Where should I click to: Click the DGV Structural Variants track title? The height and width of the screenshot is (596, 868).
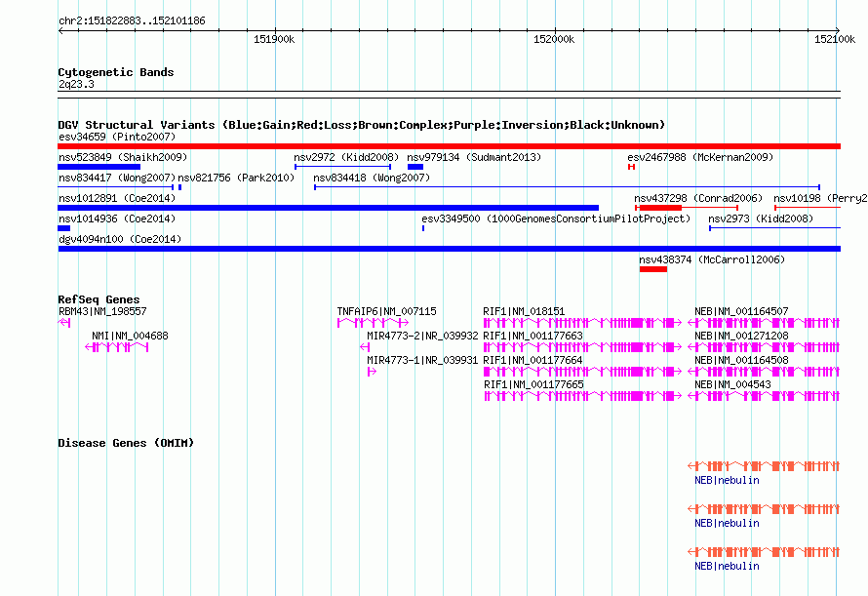(362, 125)
